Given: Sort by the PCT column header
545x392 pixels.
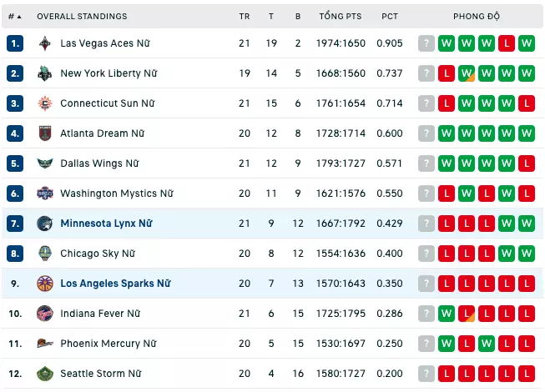Looking at the screenshot, I should coord(389,17).
